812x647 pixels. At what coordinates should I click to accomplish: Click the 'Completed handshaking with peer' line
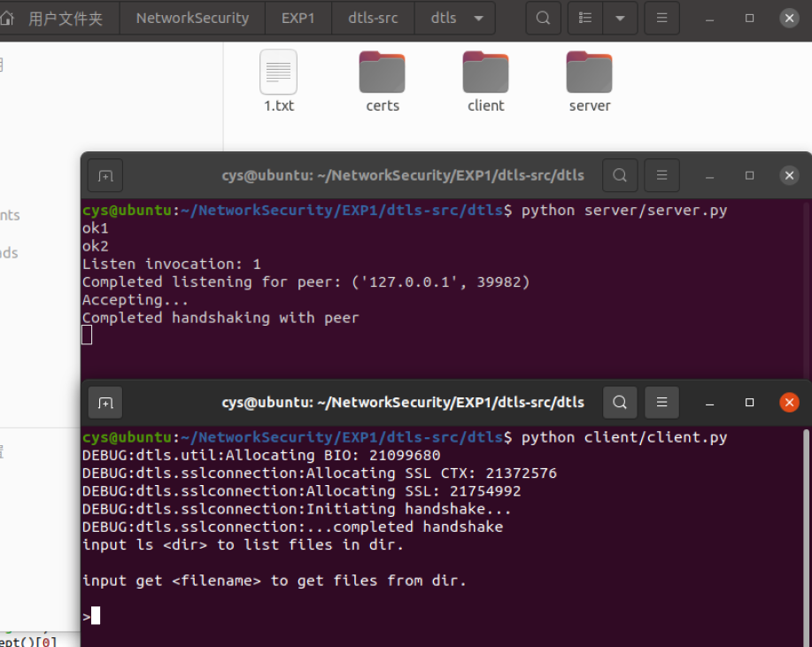pyautogui.click(x=220, y=318)
